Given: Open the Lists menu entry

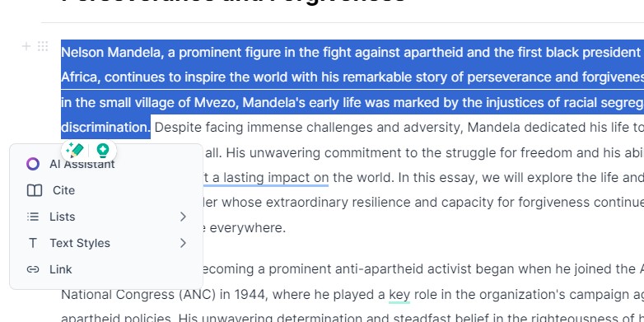Looking at the screenshot, I should pos(106,217).
